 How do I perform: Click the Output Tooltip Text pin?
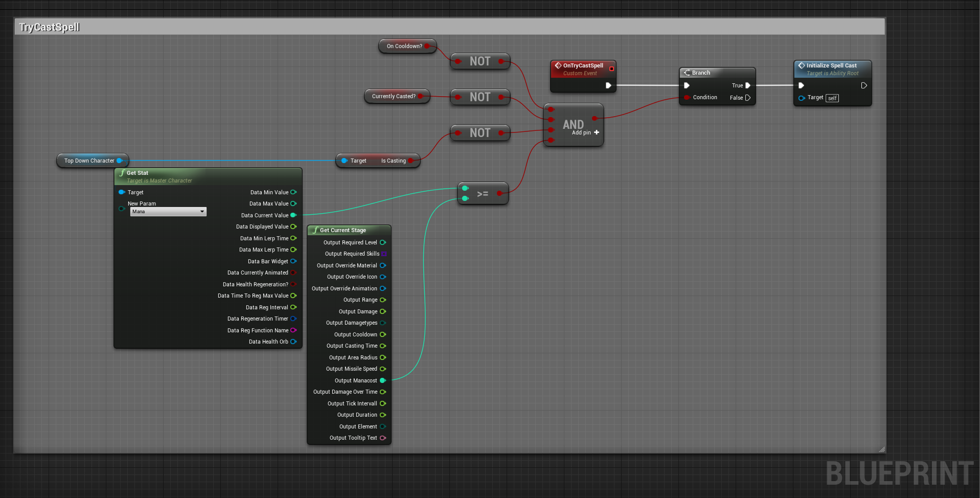(382, 438)
